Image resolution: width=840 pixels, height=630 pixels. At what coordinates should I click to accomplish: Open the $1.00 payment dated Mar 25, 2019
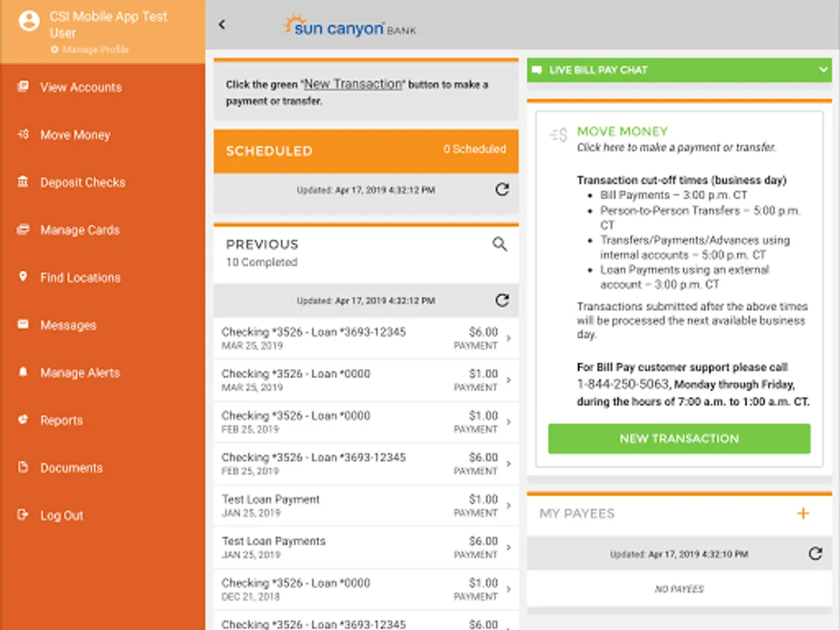click(x=366, y=381)
